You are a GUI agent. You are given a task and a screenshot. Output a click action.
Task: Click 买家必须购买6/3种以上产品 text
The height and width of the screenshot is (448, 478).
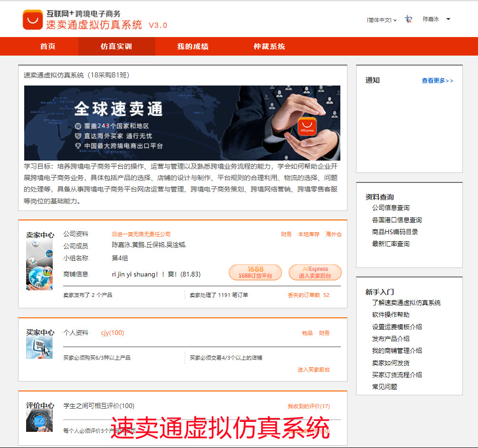click(97, 358)
